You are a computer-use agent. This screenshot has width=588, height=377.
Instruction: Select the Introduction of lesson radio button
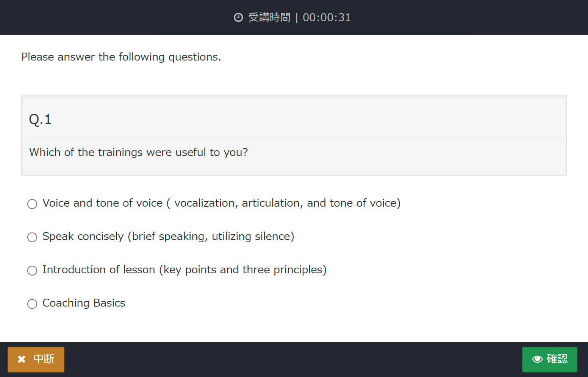click(32, 271)
